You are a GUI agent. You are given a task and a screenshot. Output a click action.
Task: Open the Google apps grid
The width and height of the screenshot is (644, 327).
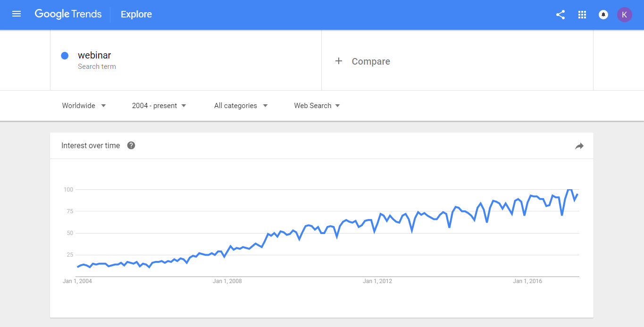582,15
